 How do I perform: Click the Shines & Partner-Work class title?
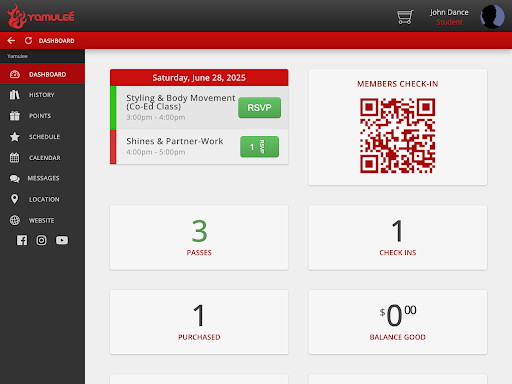pyautogui.click(x=175, y=141)
